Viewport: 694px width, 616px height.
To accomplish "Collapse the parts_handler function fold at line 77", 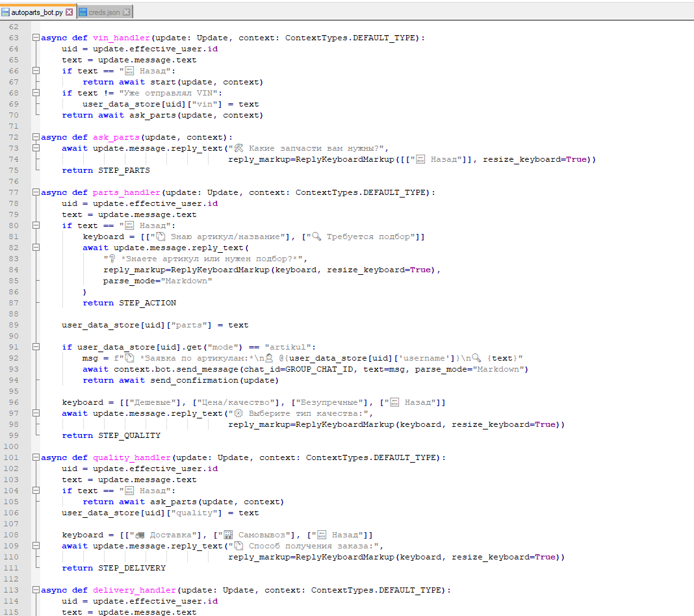I will pyautogui.click(x=36, y=192).
